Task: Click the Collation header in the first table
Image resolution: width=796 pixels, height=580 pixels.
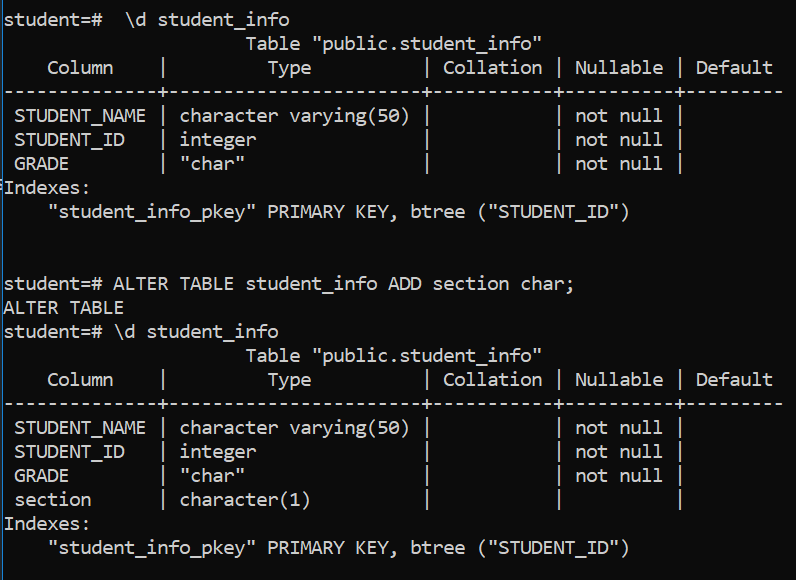Action: [x=492, y=68]
